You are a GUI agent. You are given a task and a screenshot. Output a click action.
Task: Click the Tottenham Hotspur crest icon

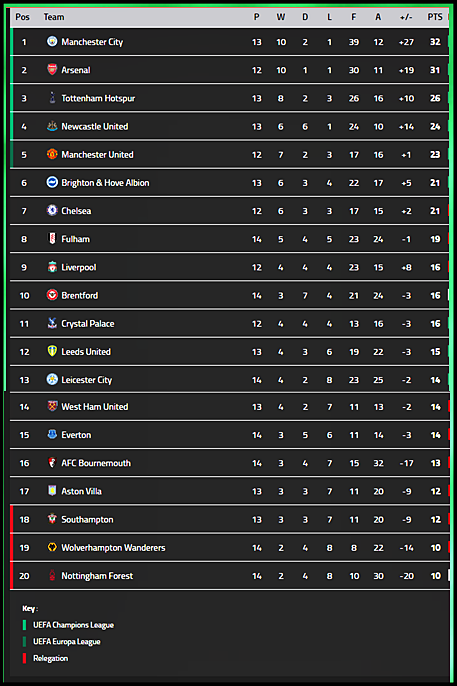click(x=52, y=98)
